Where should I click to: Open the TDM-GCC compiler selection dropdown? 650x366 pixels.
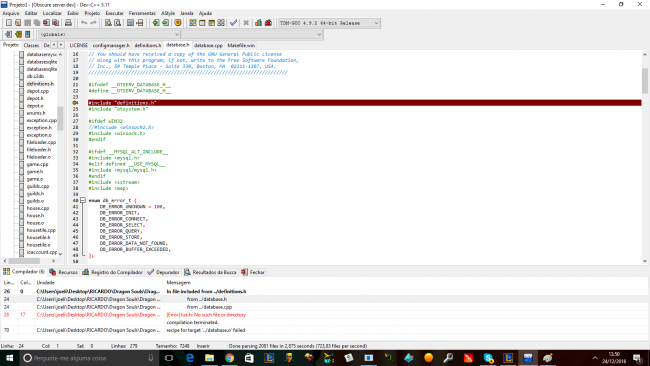tap(329, 23)
